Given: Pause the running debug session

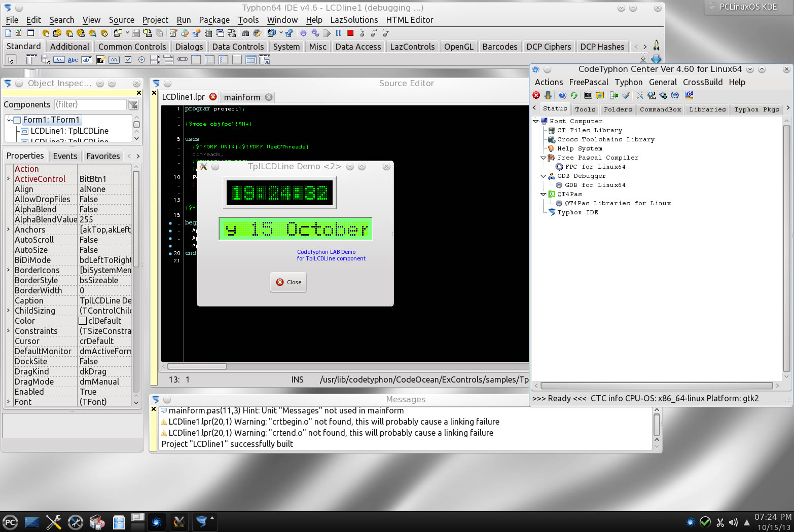Looking at the screenshot, I should (339, 33).
